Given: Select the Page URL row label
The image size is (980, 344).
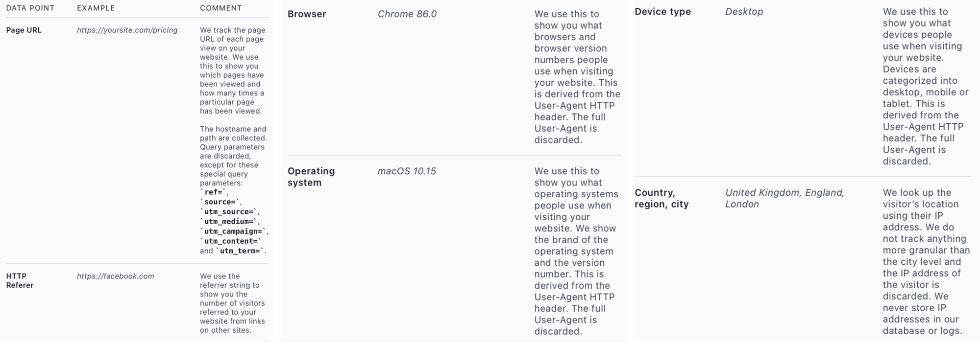Looking at the screenshot, I should 24,30.
